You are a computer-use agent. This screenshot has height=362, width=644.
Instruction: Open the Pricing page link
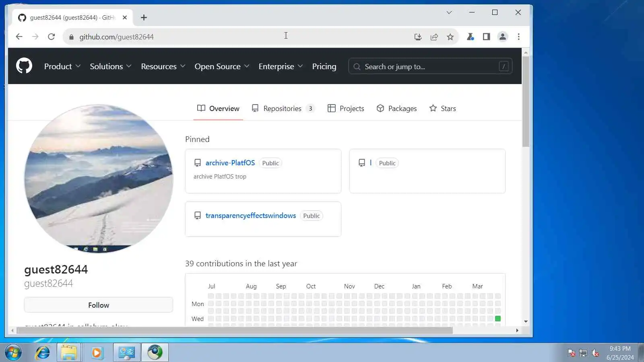coord(324,66)
